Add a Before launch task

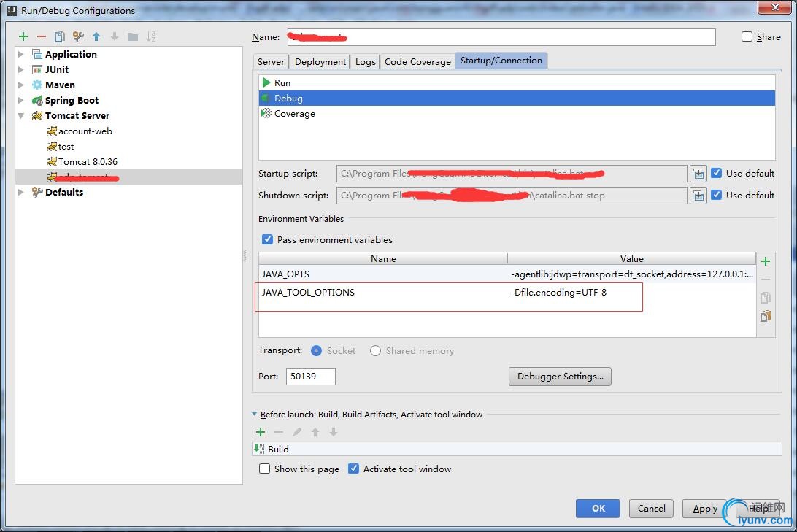coord(261,432)
